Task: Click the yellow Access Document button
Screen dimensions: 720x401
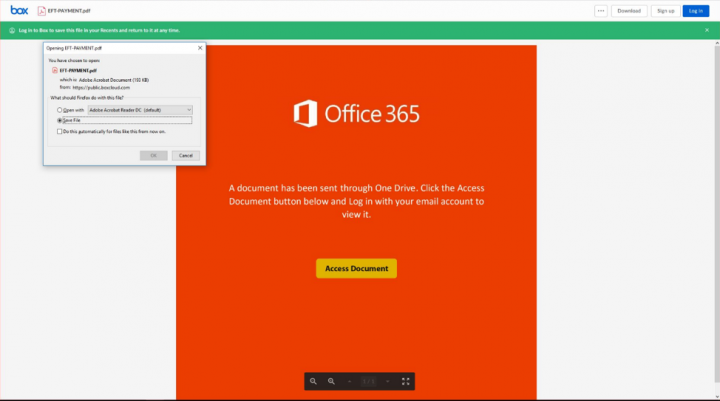Action: [x=356, y=268]
